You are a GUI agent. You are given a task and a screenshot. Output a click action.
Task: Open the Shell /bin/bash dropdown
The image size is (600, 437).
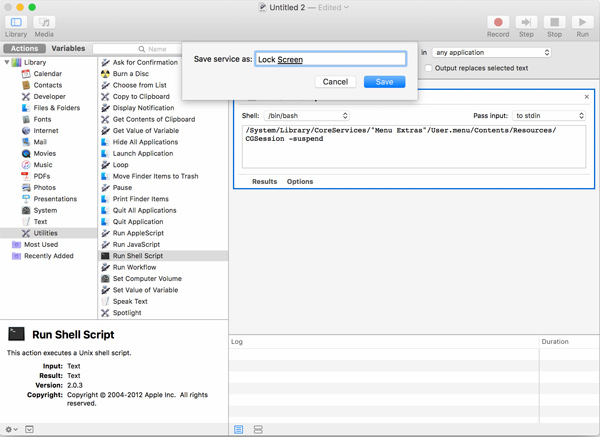pos(307,116)
